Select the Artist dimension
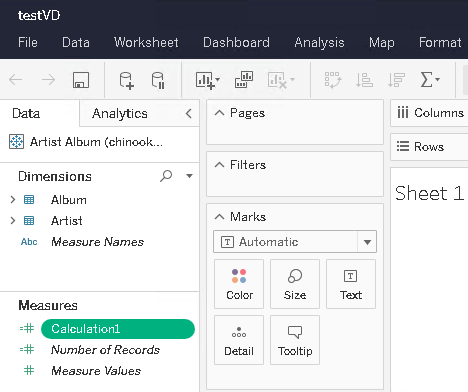Image resolution: width=468 pixels, height=392 pixels. coord(66,220)
